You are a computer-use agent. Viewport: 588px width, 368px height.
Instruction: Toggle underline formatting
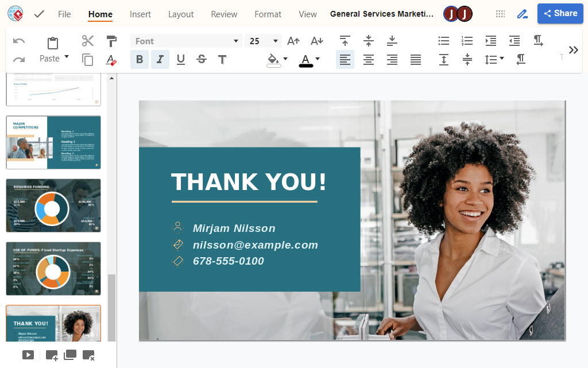(x=180, y=59)
